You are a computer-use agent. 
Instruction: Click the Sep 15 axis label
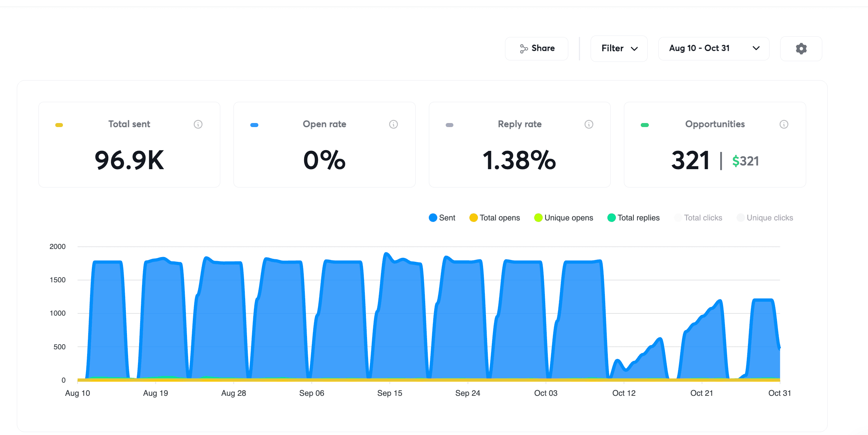tap(390, 393)
